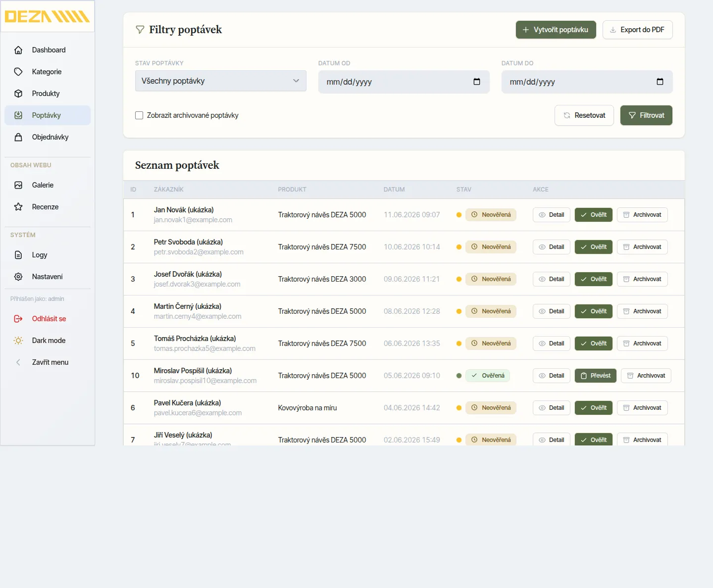This screenshot has width=713, height=588.
Task: Archive Miroslav Pospíšil inquiry
Action: point(646,376)
